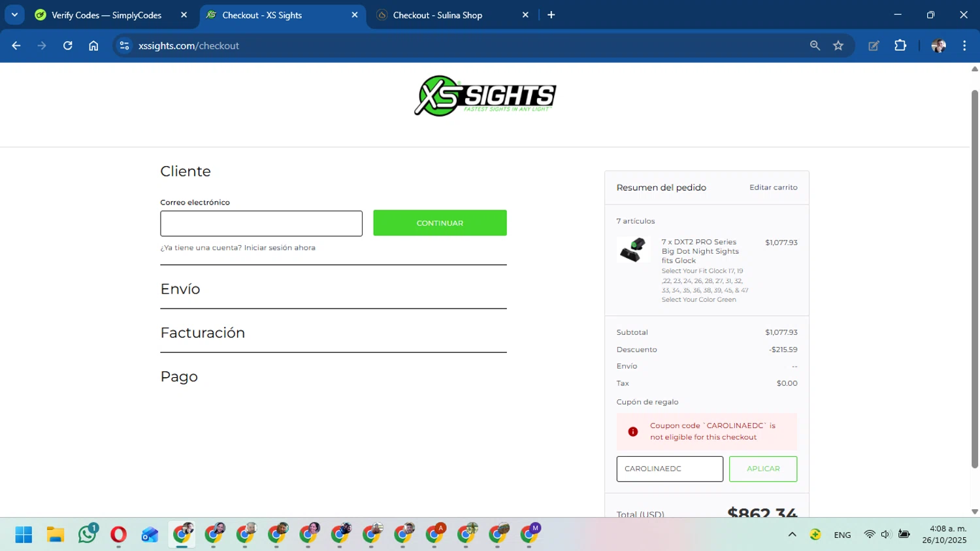
Task: Click the Pago section heading
Action: [x=179, y=376]
